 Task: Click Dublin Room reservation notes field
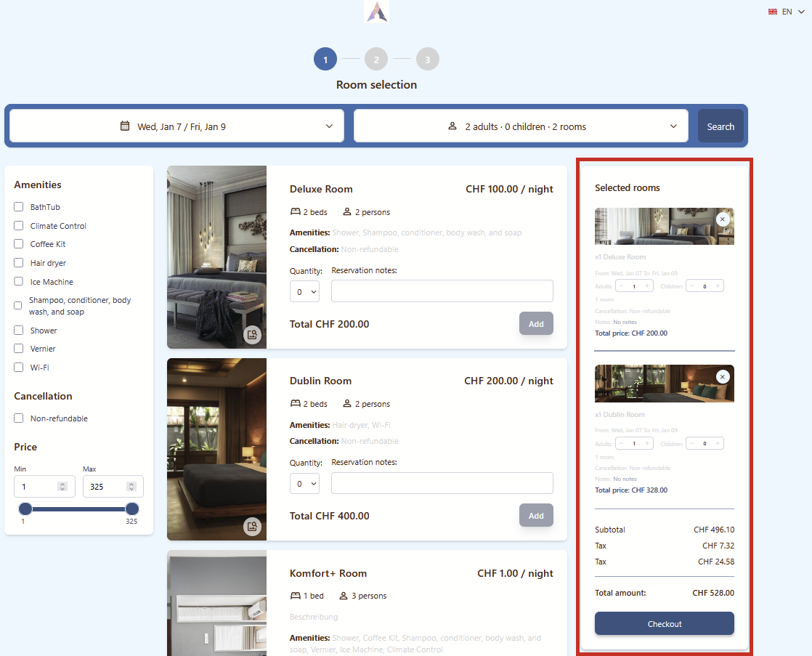tap(442, 483)
